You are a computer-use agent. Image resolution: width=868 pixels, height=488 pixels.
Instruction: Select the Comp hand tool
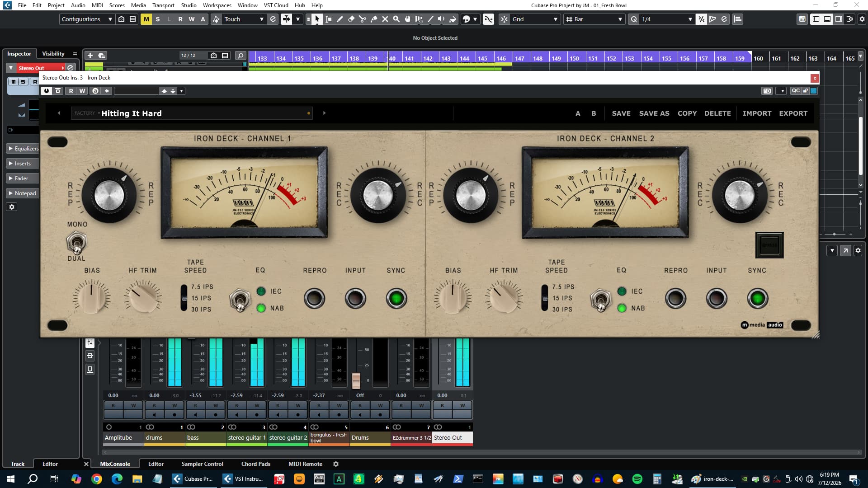tap(407, 19)
